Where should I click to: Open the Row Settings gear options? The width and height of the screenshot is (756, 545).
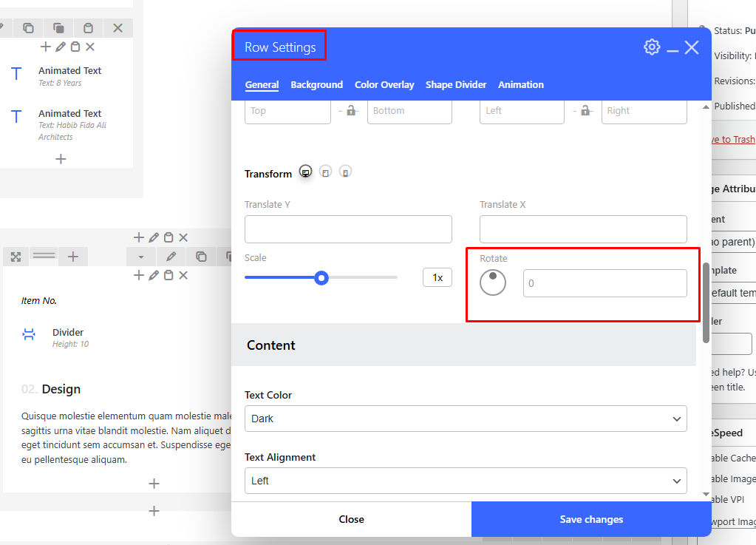[x=651, y=47]
